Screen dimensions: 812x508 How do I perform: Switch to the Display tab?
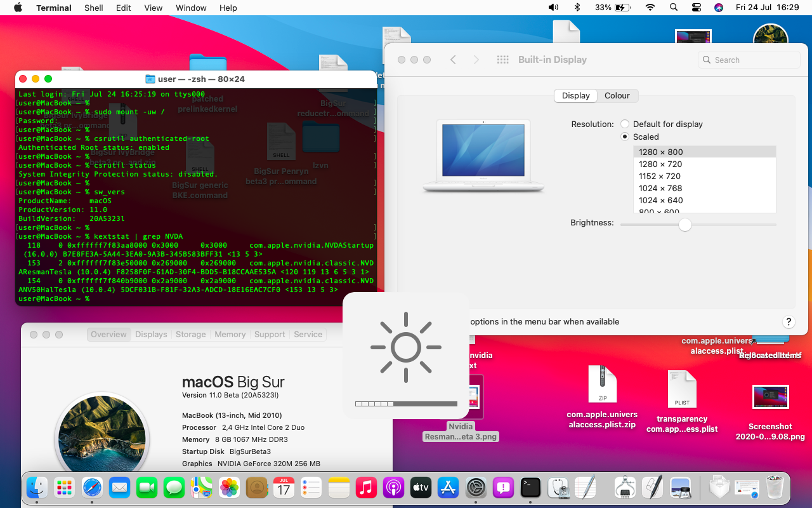click(576, 95)
